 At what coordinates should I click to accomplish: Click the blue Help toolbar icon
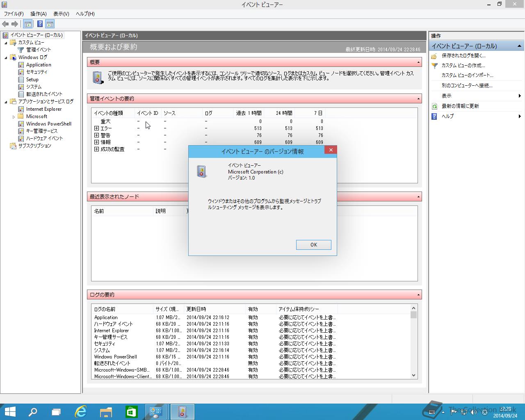click(x=40, y=24)
